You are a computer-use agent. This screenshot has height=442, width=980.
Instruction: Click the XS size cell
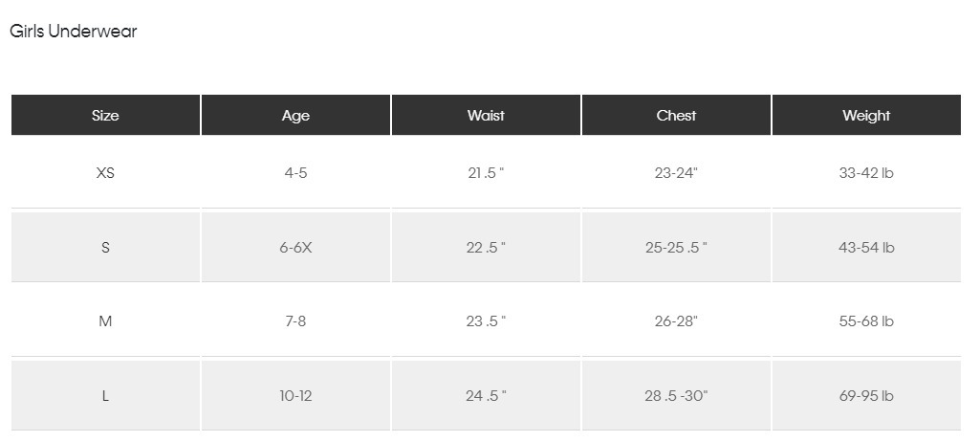click(105, 173)
